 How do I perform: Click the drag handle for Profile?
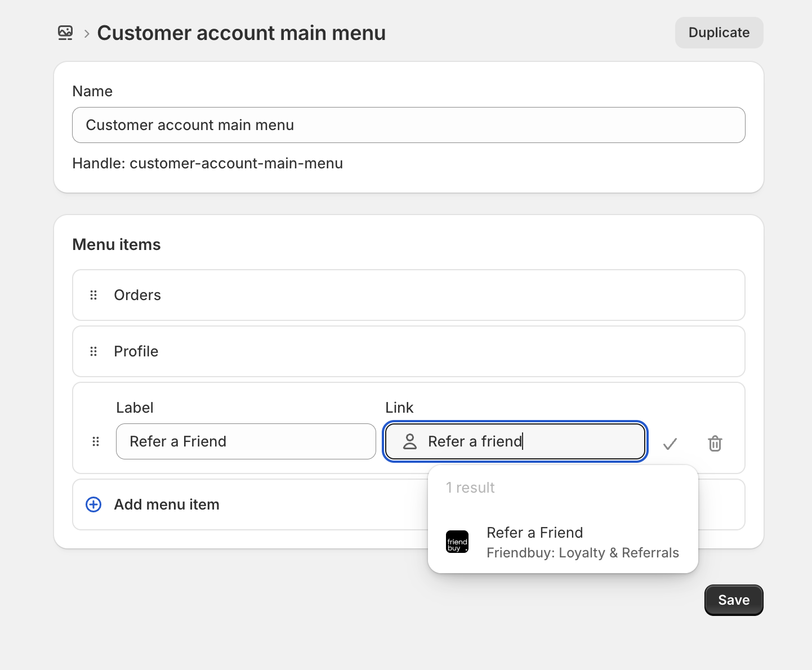tap(93, 351)
